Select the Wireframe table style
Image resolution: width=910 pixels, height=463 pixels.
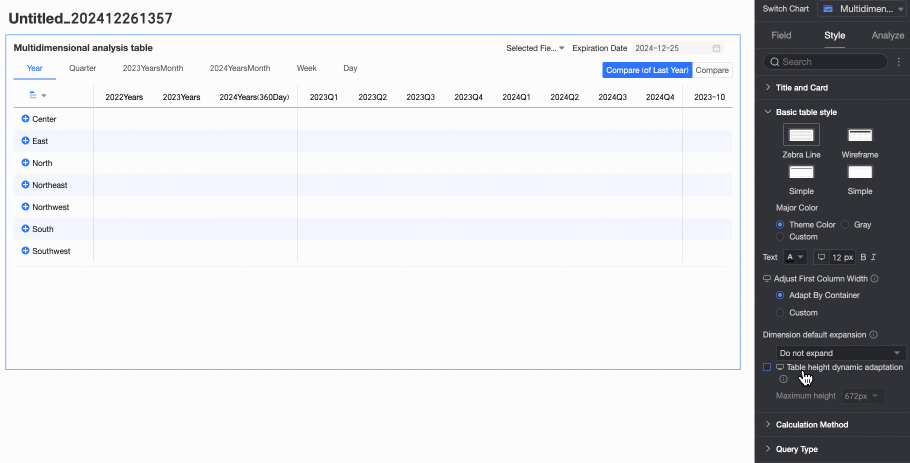coord(859,136)
